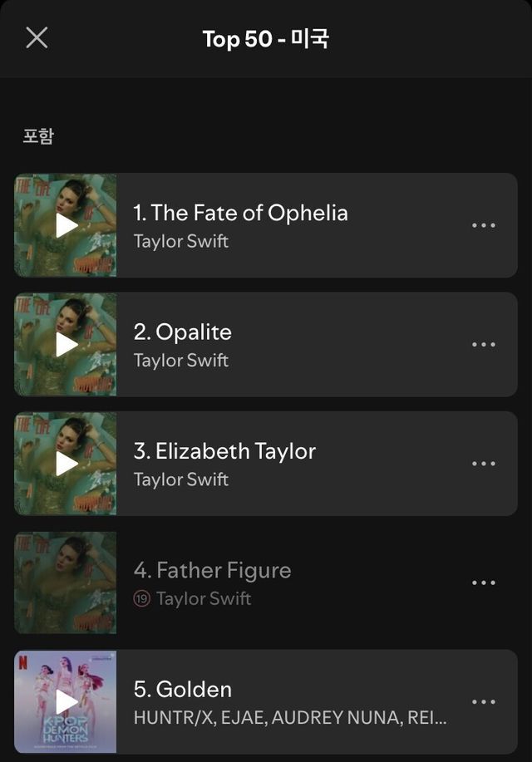
Task: Open more options for Elizabeth Taylor
Action: point(483,464)
